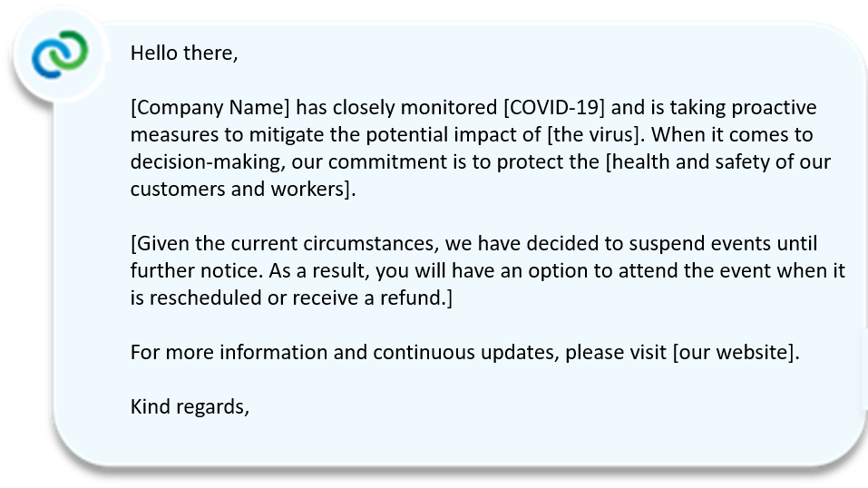This screenshot has width=868, height=488.
Task: Click the word 'proactive' in first paragraph
Action: [774, 107]
